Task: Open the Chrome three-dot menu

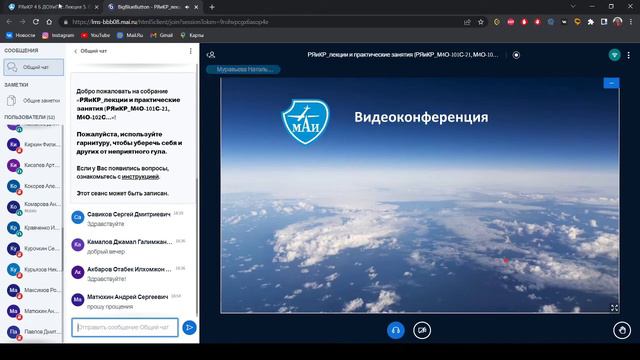Action: 631,22
